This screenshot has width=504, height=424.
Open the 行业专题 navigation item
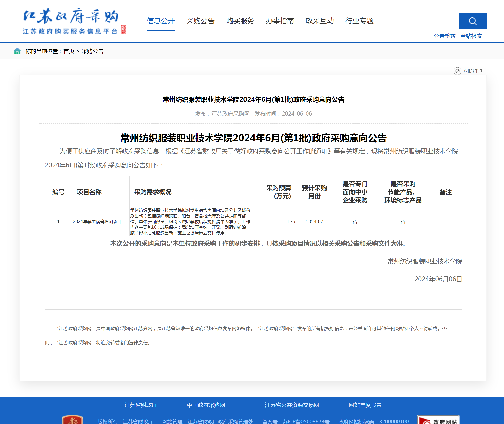pos(359,21)
